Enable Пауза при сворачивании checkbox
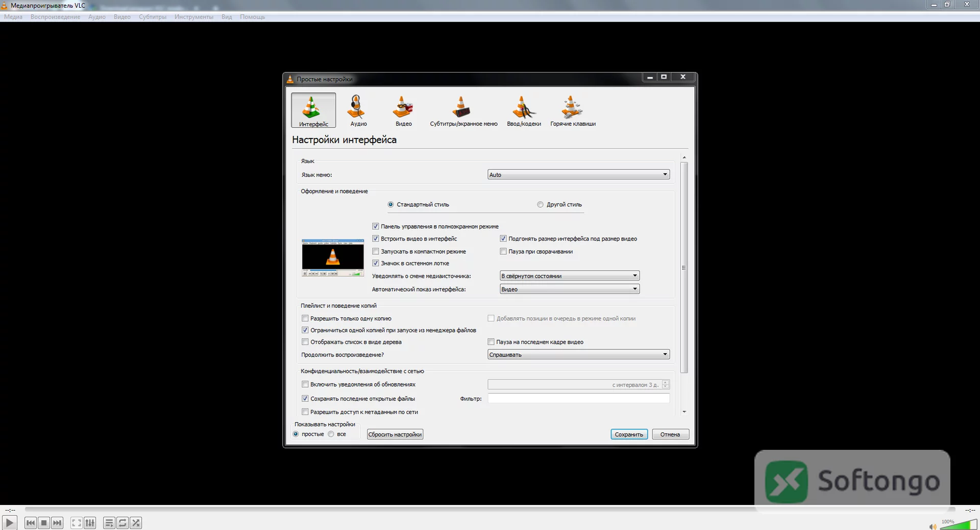The width and height of the screenshot is (980, 530). 503,251
